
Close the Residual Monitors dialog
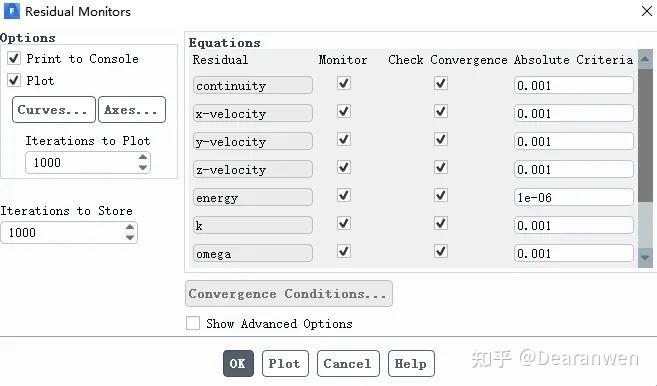(x=647, y=11)
